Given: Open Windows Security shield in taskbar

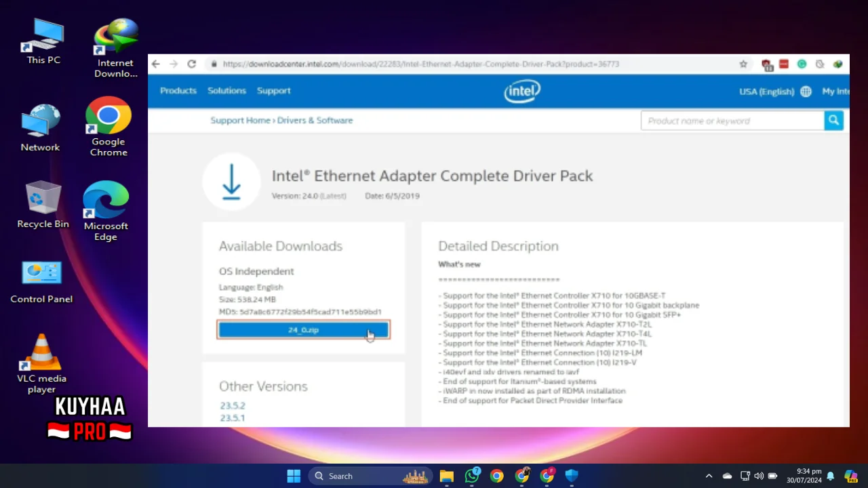Looking at the screenshot, I should pyautogui.click(x=572, y=476).
